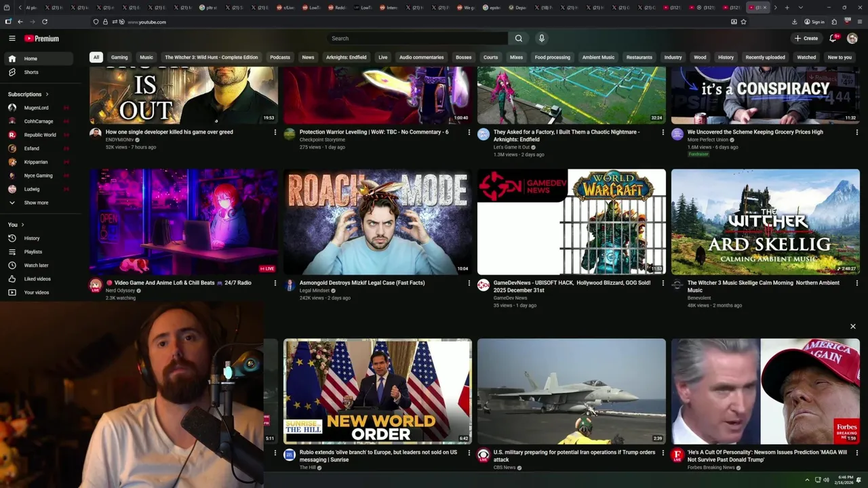Open the Legal Mindset channel link
This screenshot has height=488, width=868.
[315, 290]
